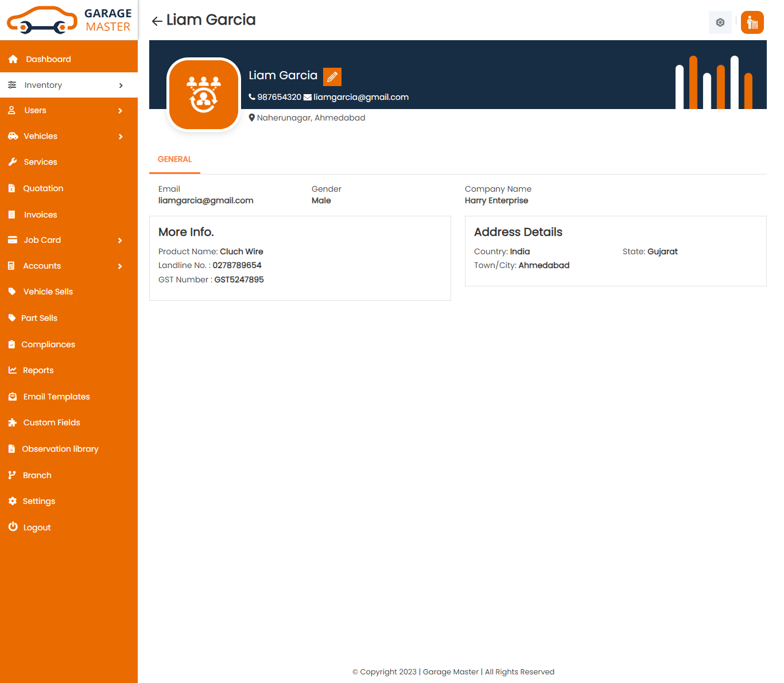Viewport: 784px width, 683px height.
Task: Click the customer avatar image
Action: click(203, 95)
